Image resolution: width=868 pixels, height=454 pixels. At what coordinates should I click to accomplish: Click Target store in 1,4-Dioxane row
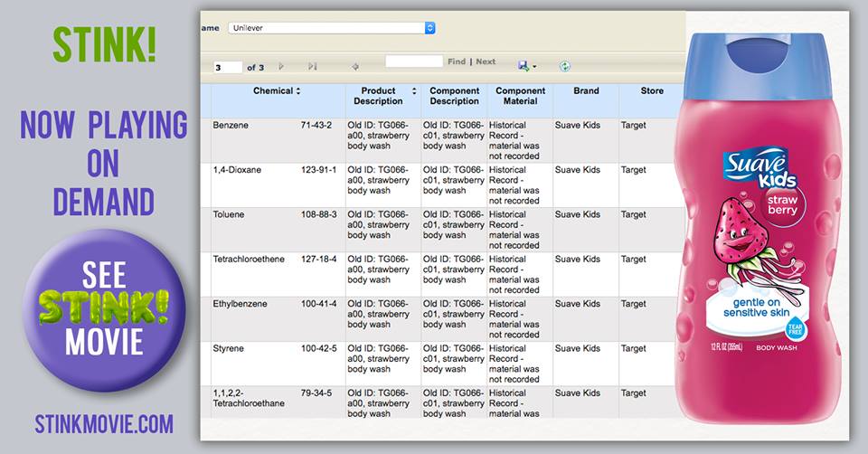tap(633, 170)
